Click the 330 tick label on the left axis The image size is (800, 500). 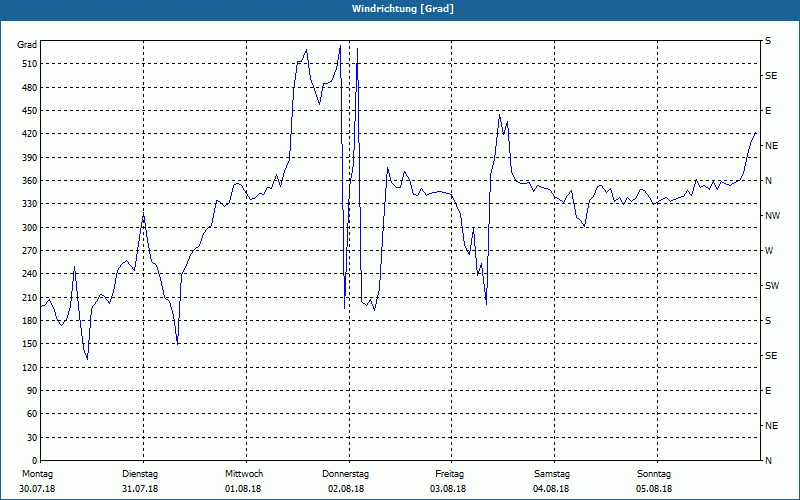29,204
